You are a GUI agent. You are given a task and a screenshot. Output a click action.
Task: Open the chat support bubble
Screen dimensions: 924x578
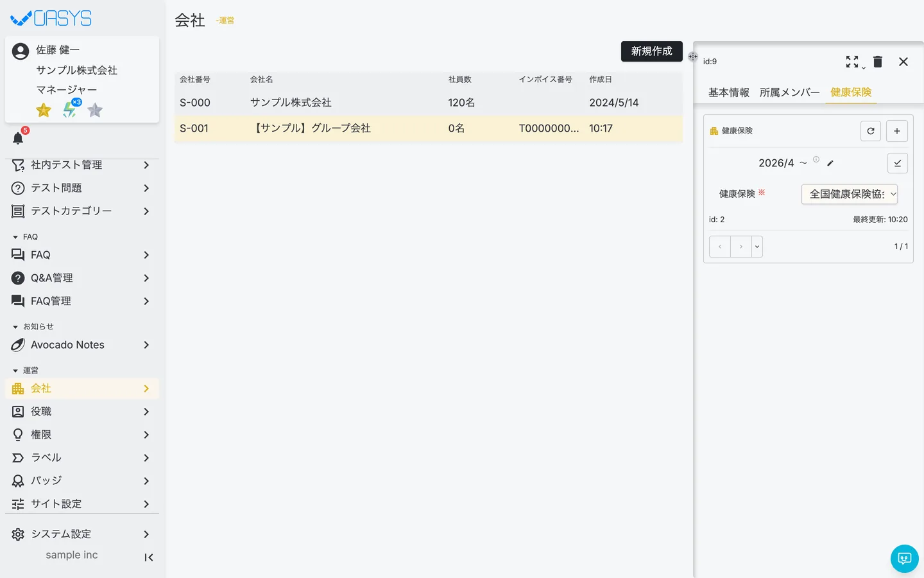pyautogui.click(x=905, y=559)
